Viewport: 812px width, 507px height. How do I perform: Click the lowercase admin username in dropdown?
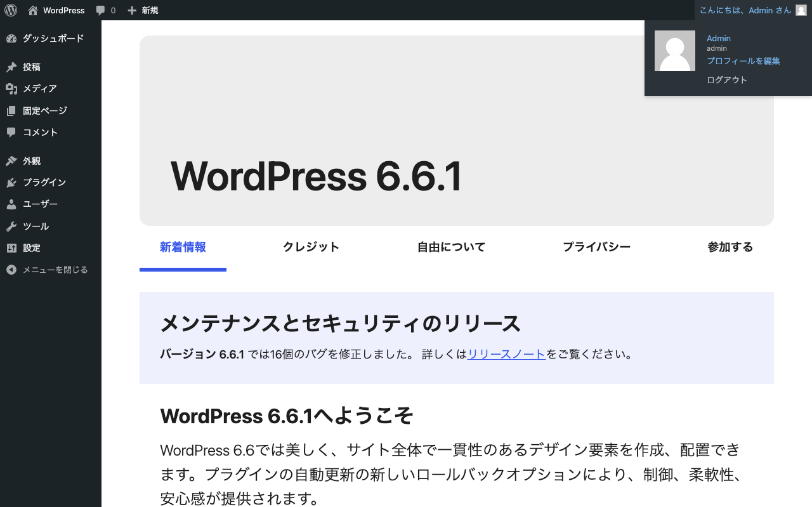tap(717, 48)
